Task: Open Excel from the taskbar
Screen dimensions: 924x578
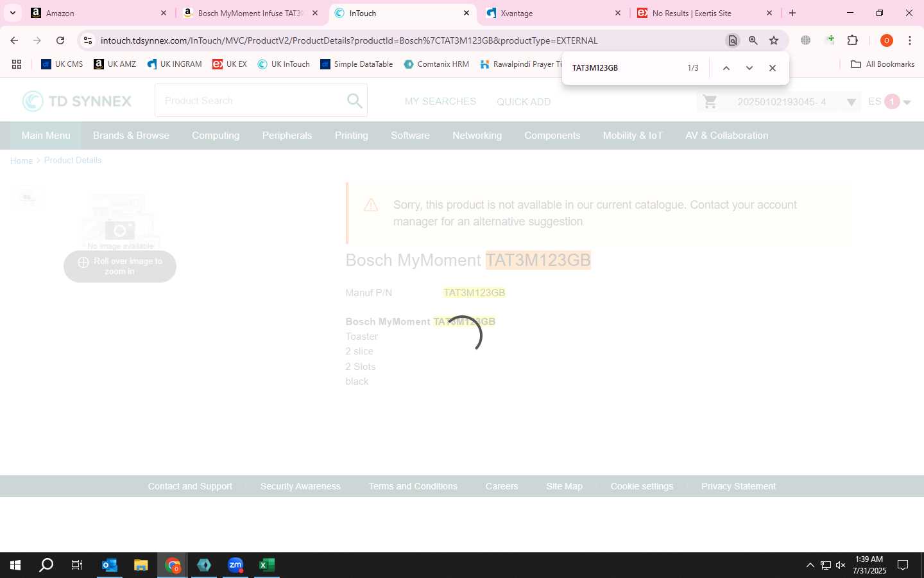Action: tap(266, 565)
